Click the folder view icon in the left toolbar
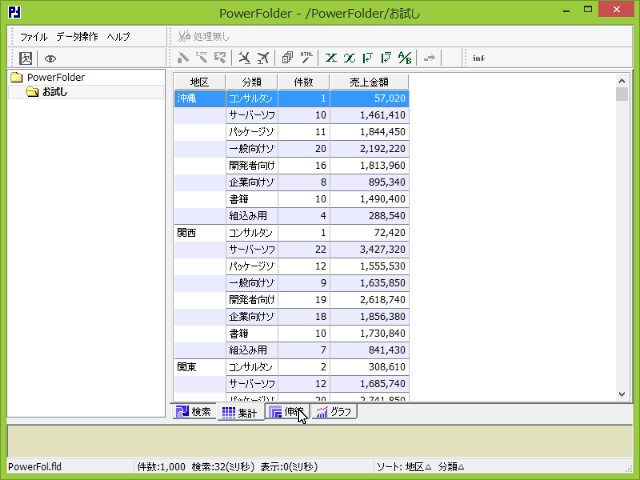 point(25,58)
